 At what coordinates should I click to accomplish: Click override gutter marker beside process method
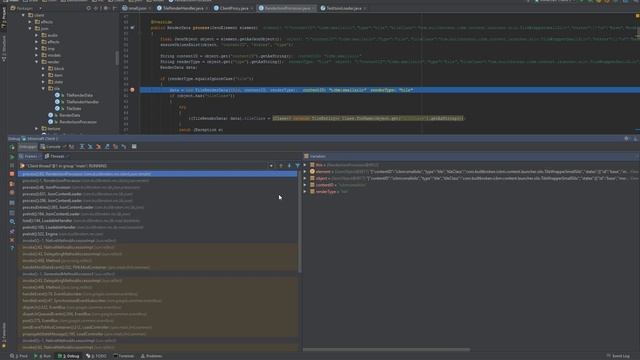tap(132, 28)
